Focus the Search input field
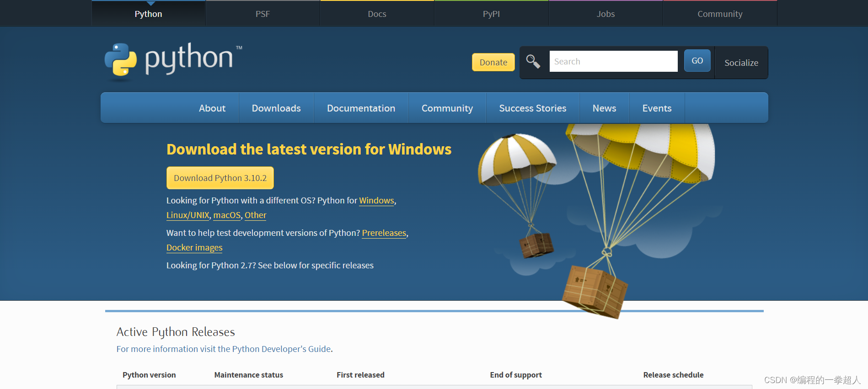Screen dimensions: 868x389 (x=613, y=61)
